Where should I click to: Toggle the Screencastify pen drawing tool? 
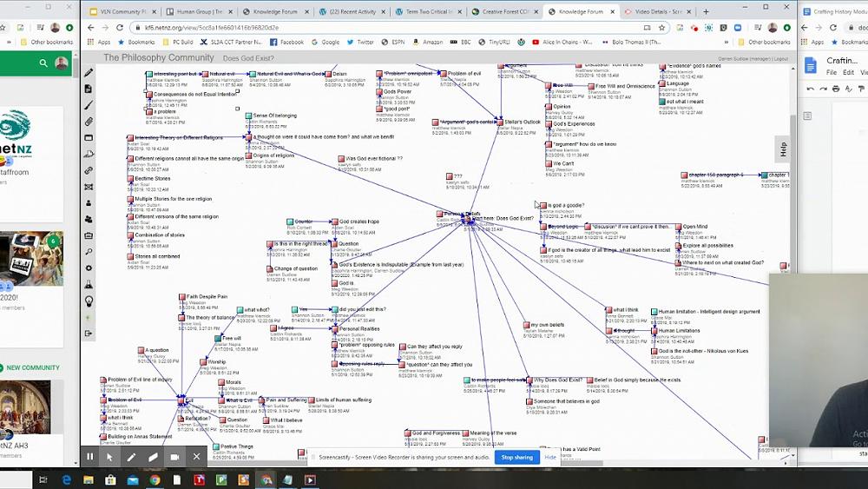click(x=132, y=456)
